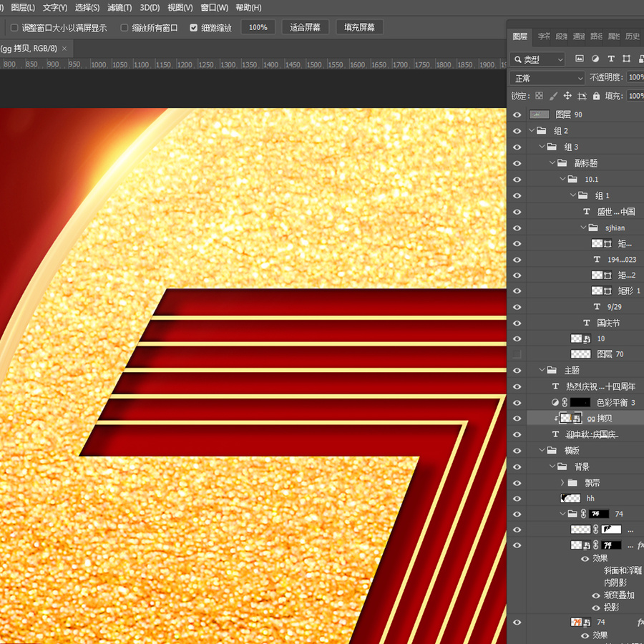Viewport: 644px width, 644px height.
Task: Click the 10.1 group folder icon
Action: [x=572, y=179]
